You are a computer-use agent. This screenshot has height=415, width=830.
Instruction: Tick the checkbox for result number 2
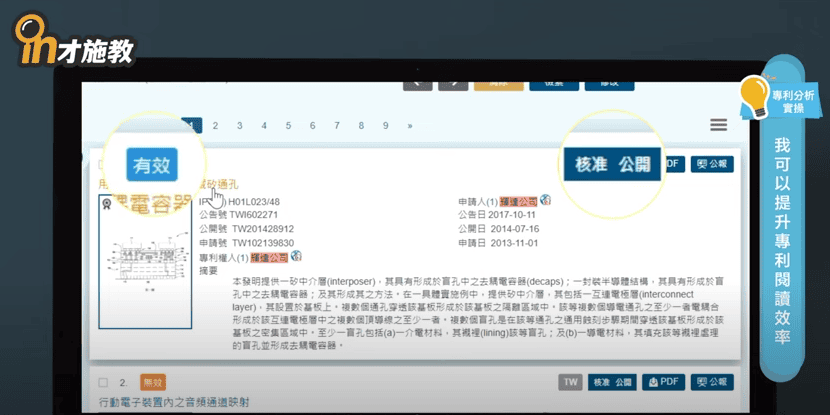click(104, 382)
